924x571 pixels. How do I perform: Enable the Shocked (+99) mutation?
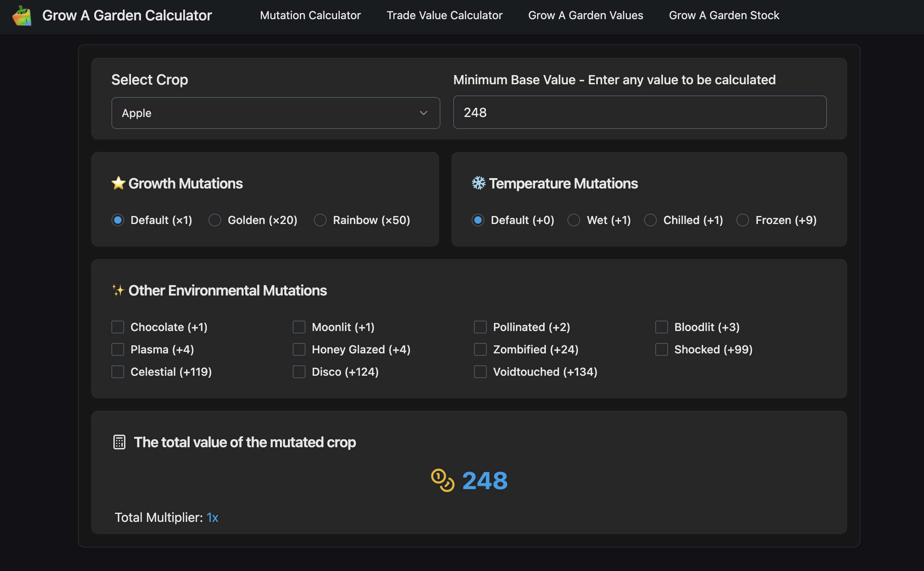(x=662, y=349)
